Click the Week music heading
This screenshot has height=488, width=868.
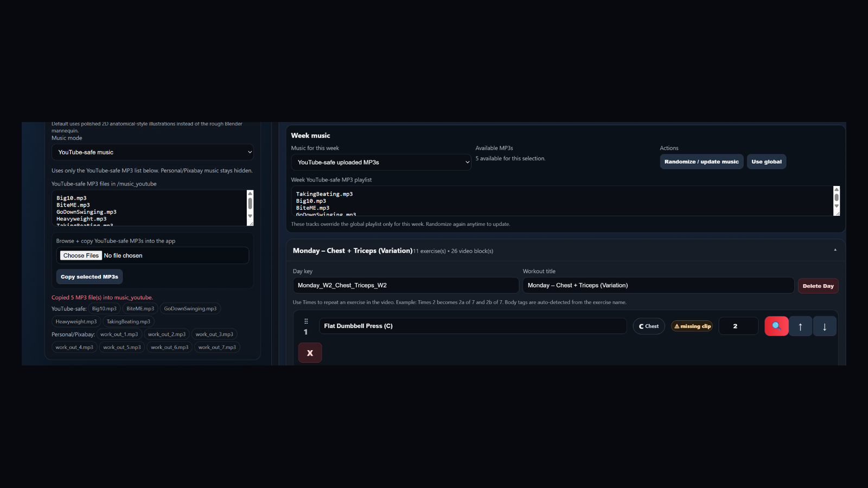coord(310,136)
